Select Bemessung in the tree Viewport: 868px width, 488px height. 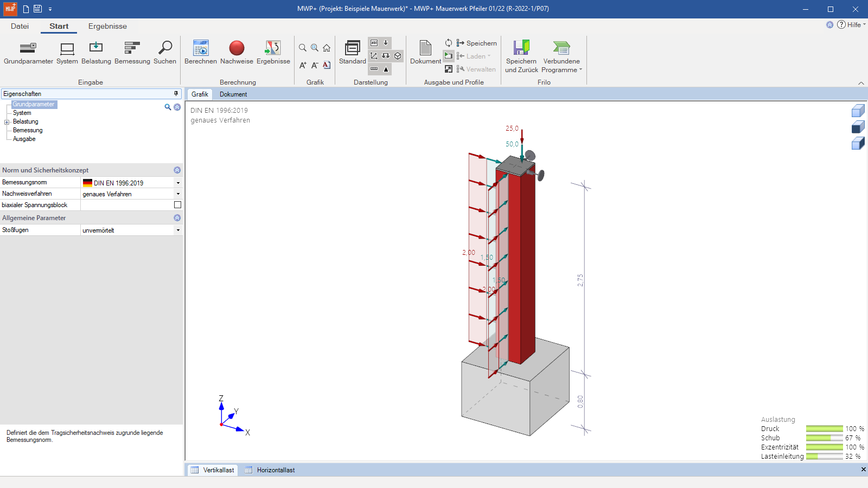point(28,130)
